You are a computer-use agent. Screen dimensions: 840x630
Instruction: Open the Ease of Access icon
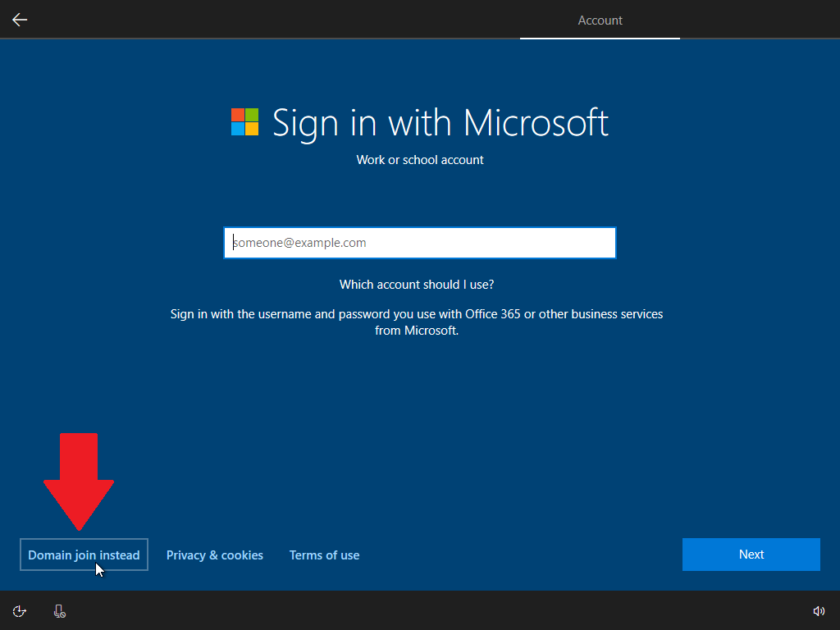[x=20, y=611]
